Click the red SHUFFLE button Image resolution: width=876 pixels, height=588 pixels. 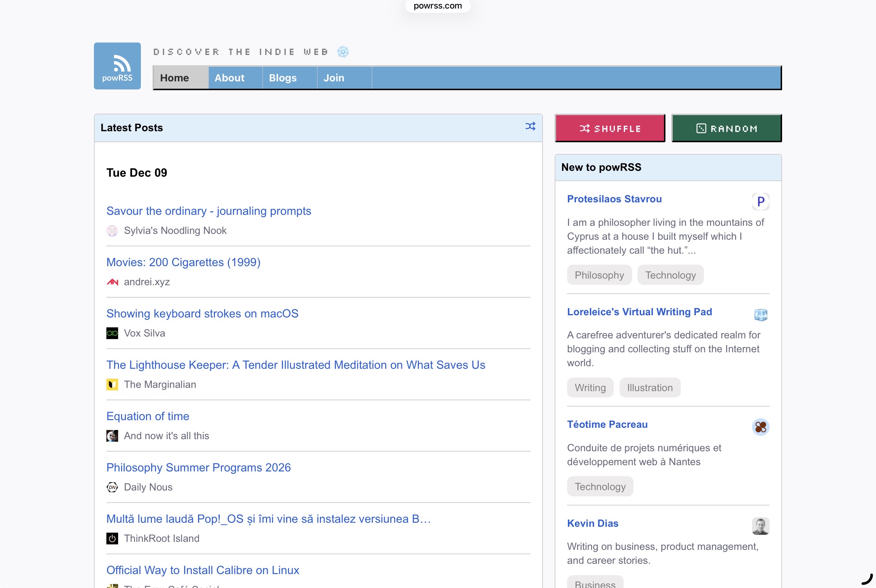tap(610, 128)
